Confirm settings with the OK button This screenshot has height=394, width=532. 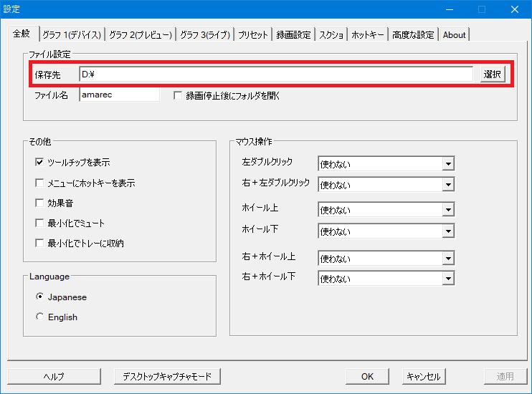[x=367, y=376]
